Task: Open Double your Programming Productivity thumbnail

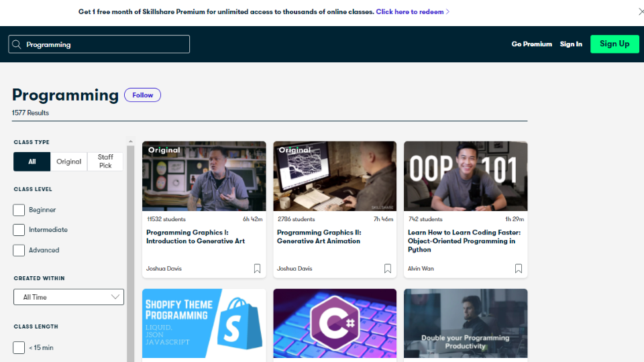Action: 466,323
